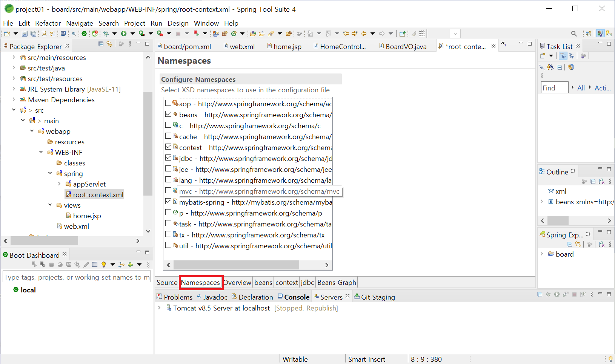The width and height of the screenshot is (615, 364).
Task: Click the green Debug bug icon
Action: coord(106,34)
